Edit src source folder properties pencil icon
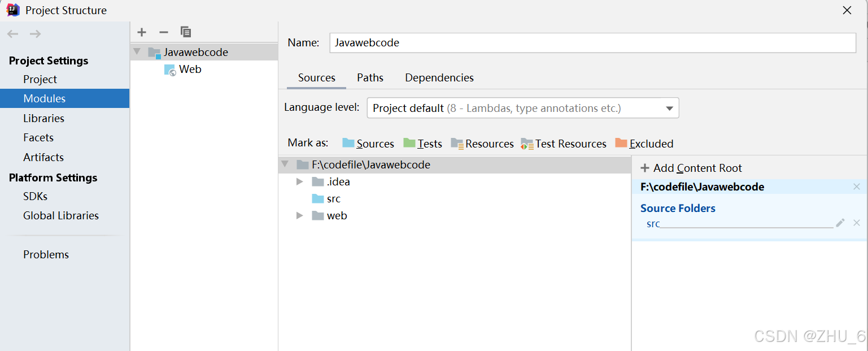Viewport: 868px width, 351px height. [840, 223]
